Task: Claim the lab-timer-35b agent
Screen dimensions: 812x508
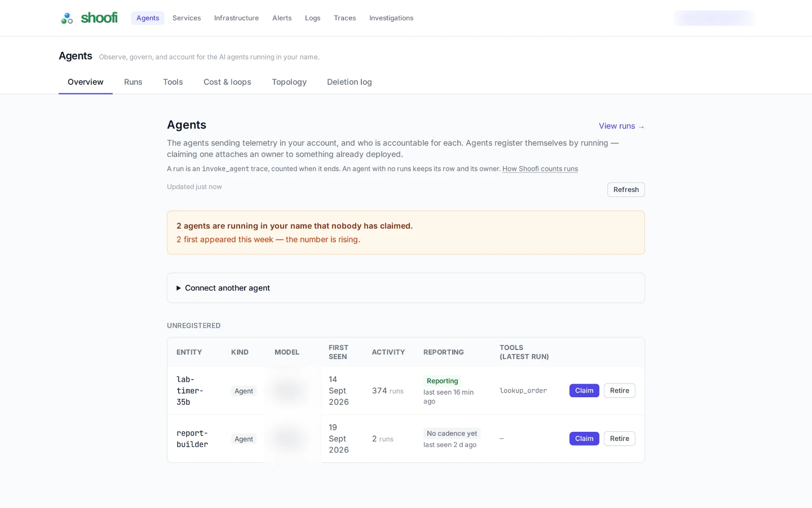Action: point(584,391)
